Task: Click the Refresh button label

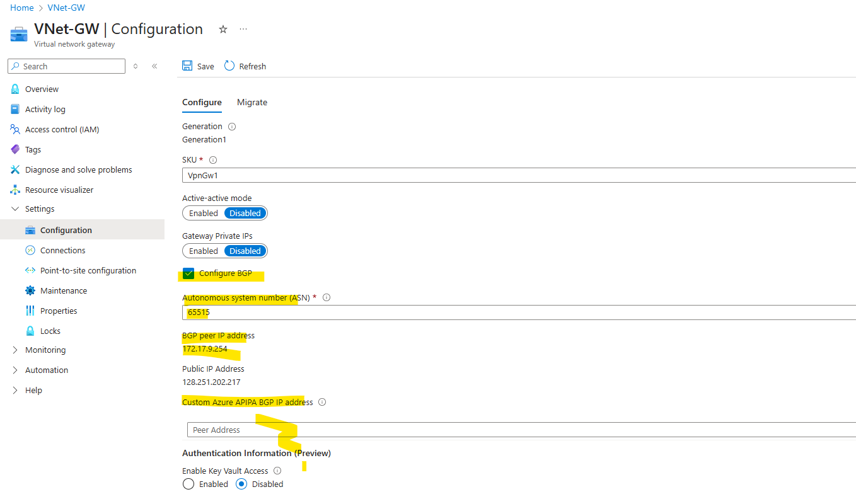Action: tap(253, 67)
